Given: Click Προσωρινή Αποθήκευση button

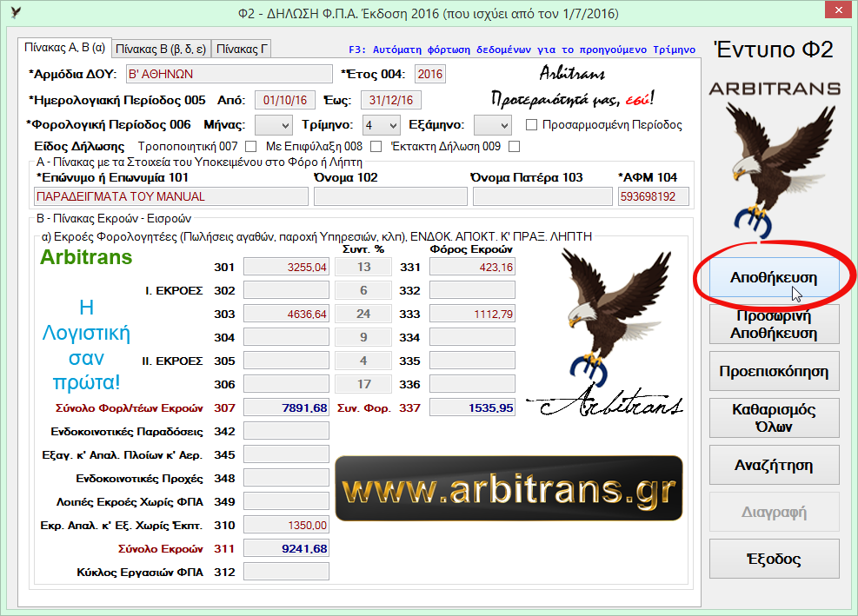Looking at the screenshot, I should [774, 324].
